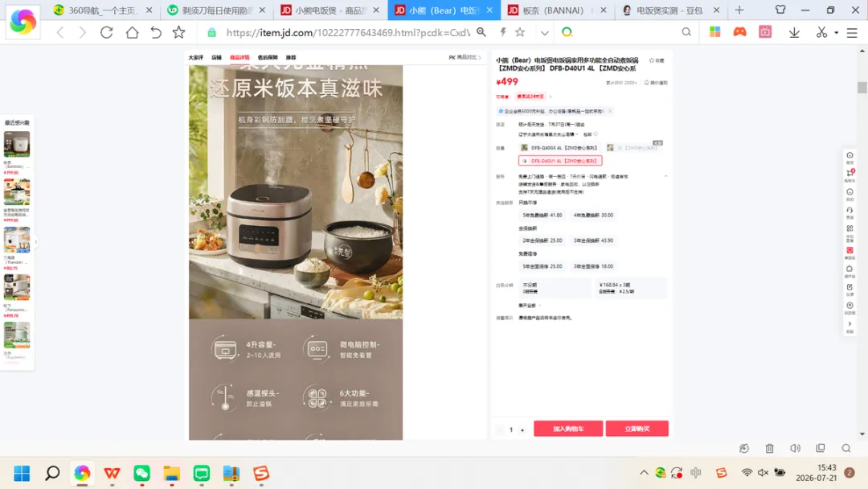Screen dimensions: 868x489
Task: Open the skin shirt icon in title bar
Action: [780, 10]
